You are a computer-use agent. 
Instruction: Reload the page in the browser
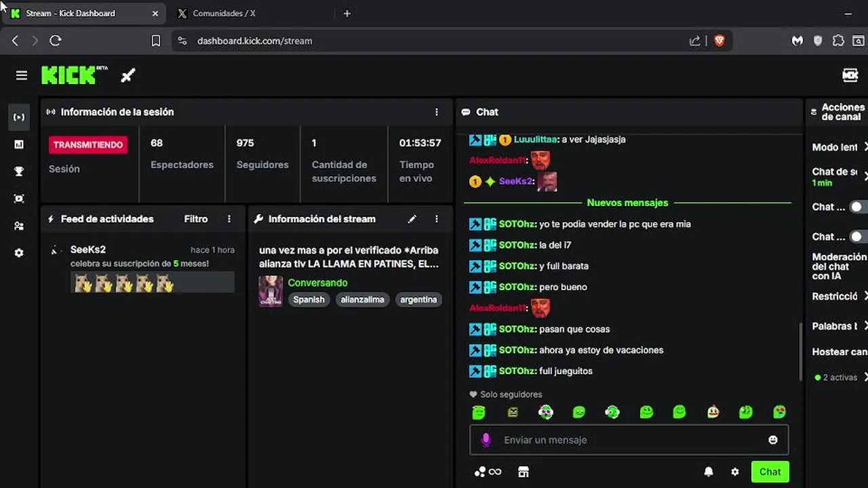pyautogui.click(x=56, y=41)
